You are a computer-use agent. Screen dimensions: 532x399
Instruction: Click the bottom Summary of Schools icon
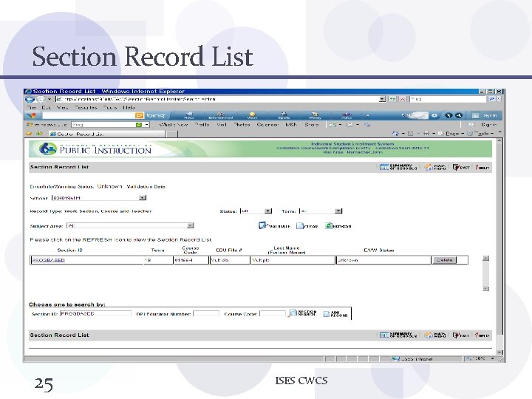pos(398,335)
